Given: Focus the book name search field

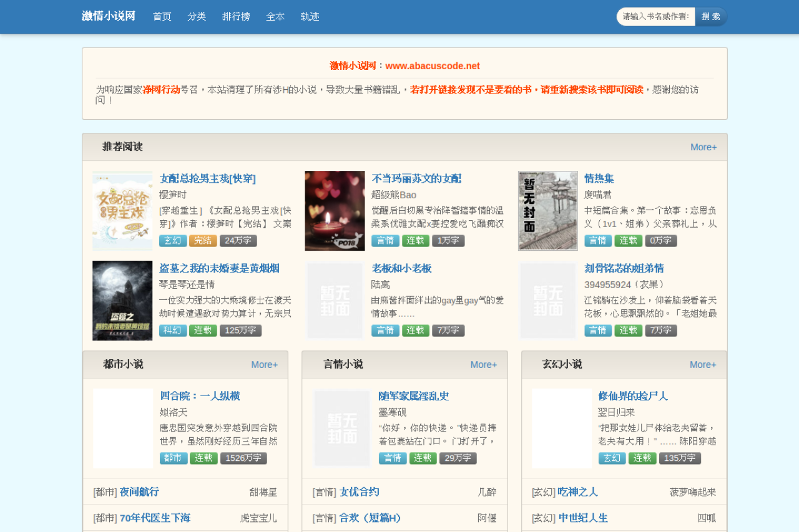Looking at the screenshot, I should click(x=656, y=17).
